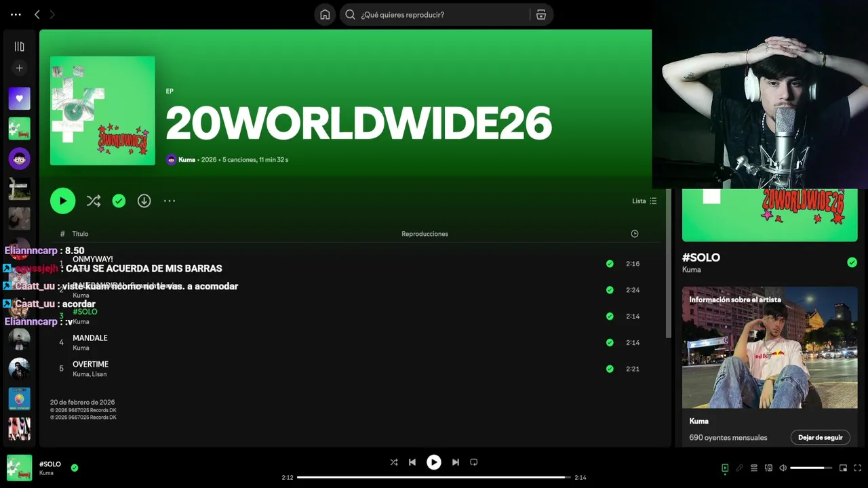Toggle saved checkmark in bottom player bar
The image size is (868, 488).
point(75,468)
